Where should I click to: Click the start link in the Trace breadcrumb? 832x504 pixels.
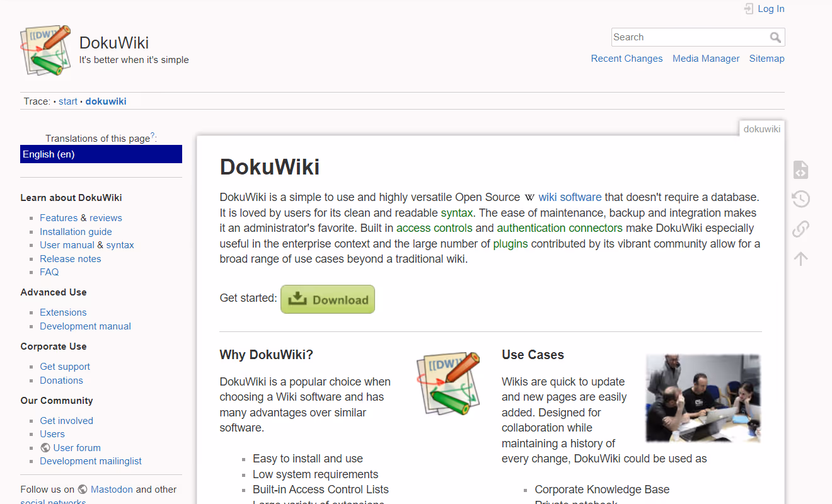pyautogui.click(x=68, y=101)
